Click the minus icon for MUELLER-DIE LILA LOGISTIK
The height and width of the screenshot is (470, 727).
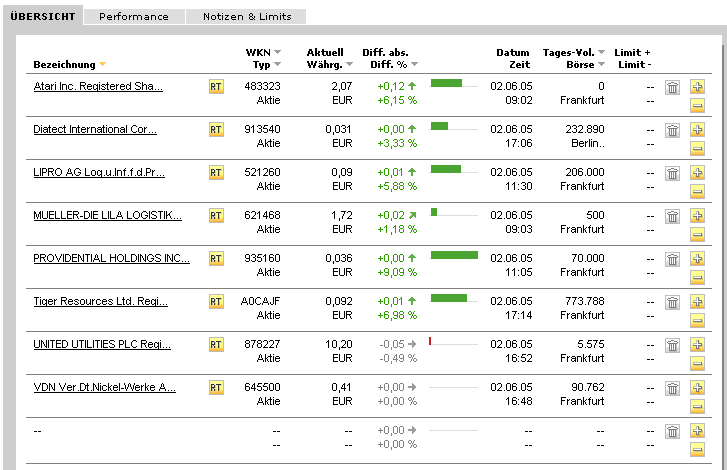pyautogui.click(x=697, y=234)
